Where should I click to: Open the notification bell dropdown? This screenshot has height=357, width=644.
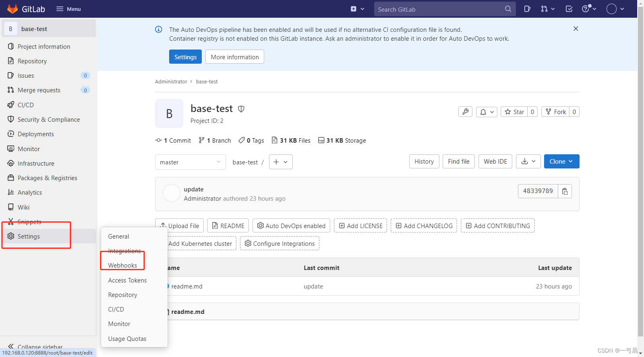[487, 112]
